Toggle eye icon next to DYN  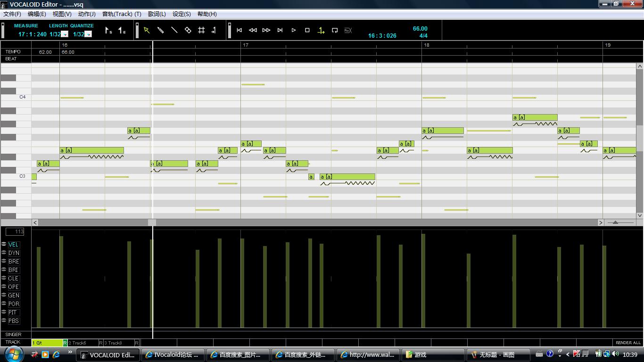[x=4, y=253]
